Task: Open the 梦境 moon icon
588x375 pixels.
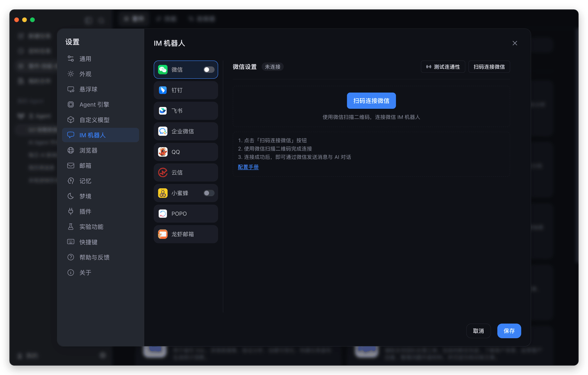Action: point(71,196)
